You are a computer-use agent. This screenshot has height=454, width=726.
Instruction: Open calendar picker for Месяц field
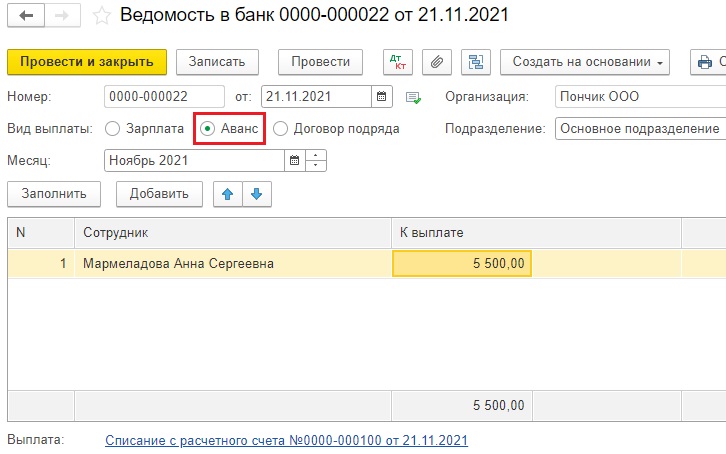click(294, 161)
